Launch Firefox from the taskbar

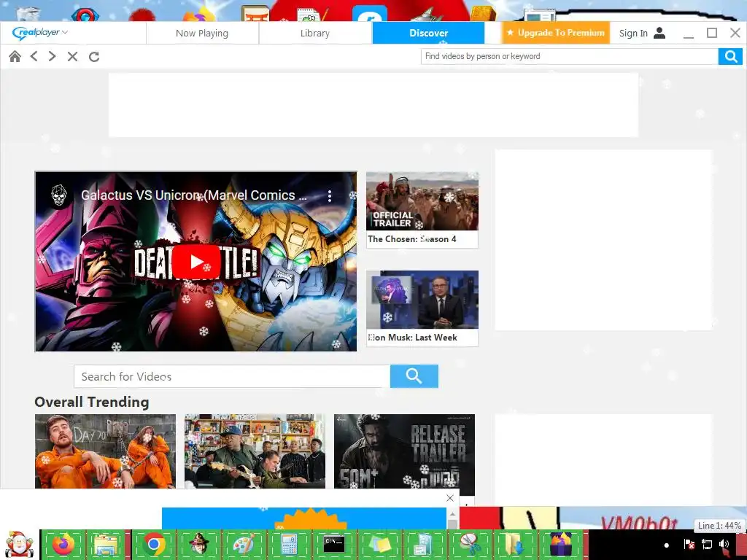pos(63,544)
